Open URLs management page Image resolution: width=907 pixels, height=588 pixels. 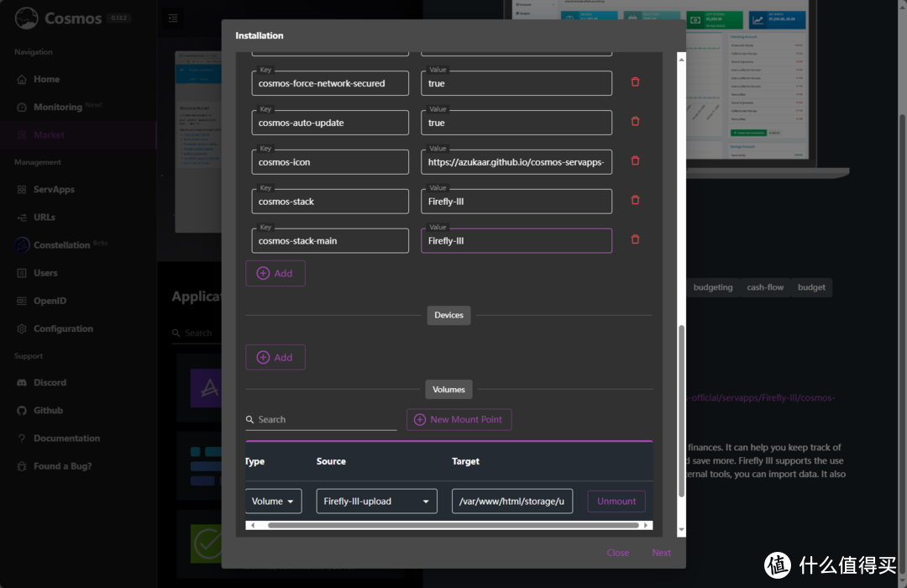click(44, 217)
